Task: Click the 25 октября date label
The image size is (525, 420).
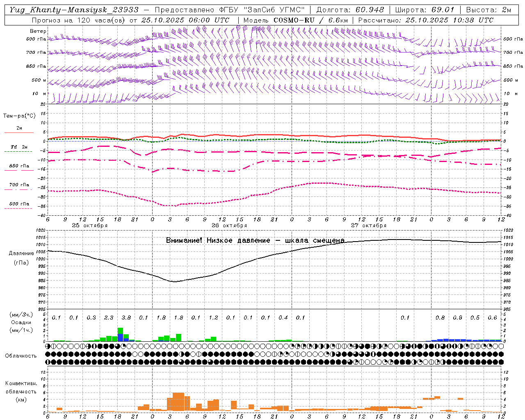Action: (89, 226)
